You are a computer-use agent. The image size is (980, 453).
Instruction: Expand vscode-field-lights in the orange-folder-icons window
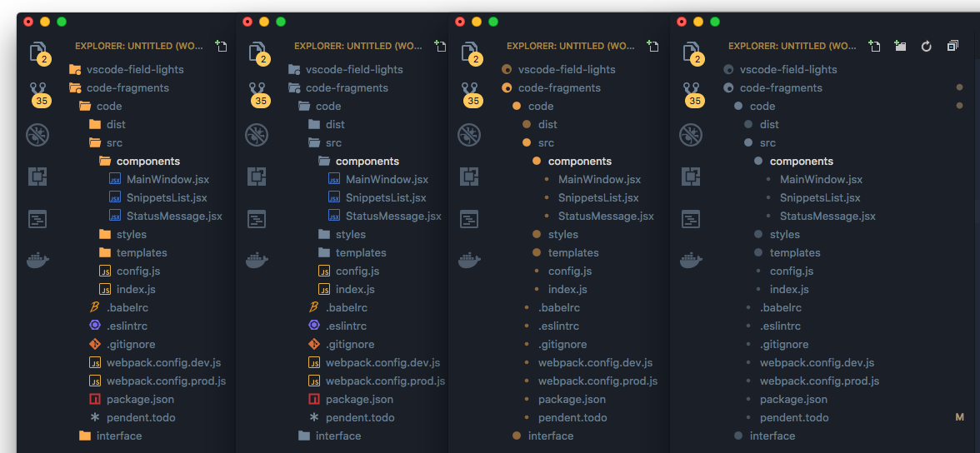127,69
